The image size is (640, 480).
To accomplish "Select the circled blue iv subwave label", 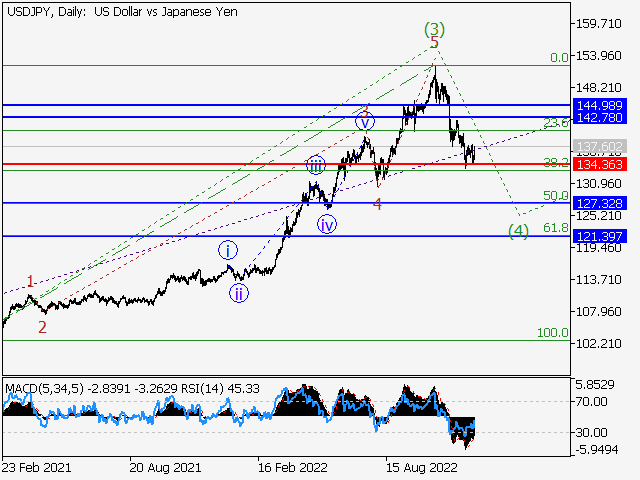I will click(327, 224).
